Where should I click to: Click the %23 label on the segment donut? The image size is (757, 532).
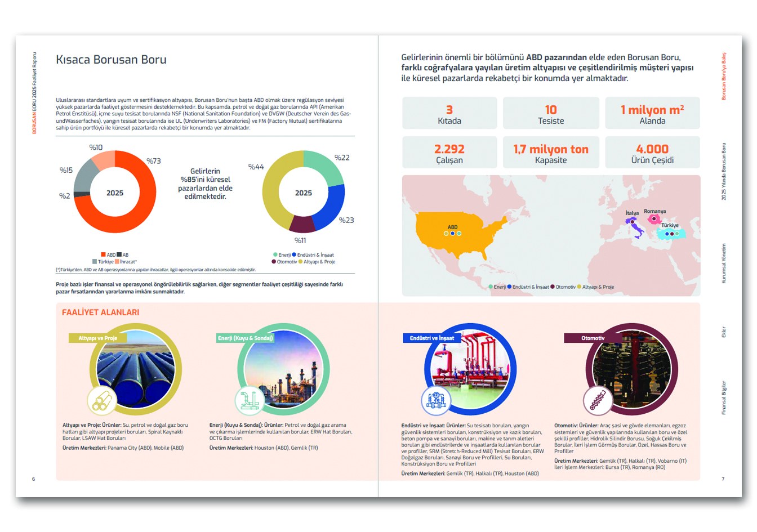click(x=346, y=220)
